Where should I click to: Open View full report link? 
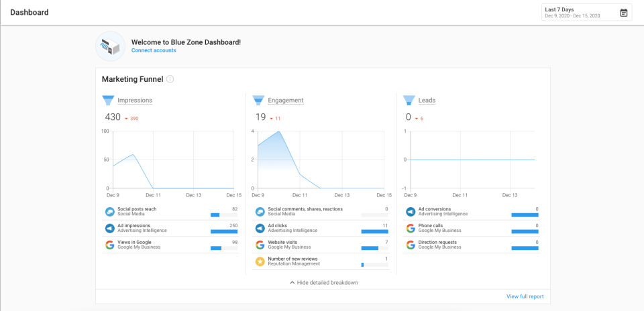pyautogui.click(x=525, y=296)
